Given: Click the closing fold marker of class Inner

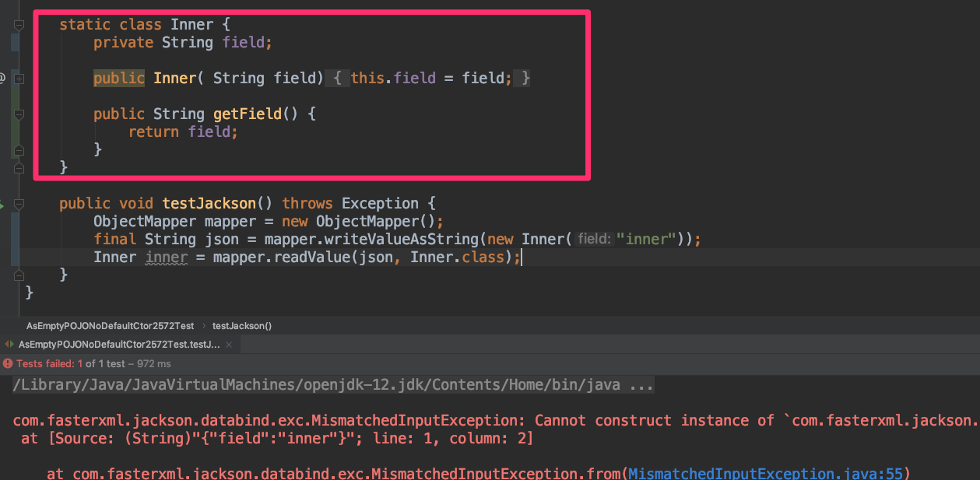Looking at the screenshot, I should (x=19, y=167).
